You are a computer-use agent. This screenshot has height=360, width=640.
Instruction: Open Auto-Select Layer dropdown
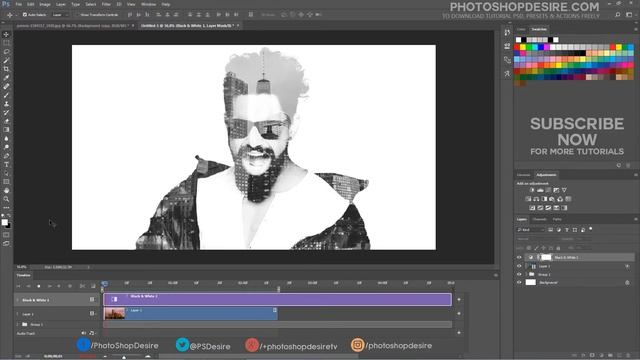pyautogui.click(x=60, y=15)
